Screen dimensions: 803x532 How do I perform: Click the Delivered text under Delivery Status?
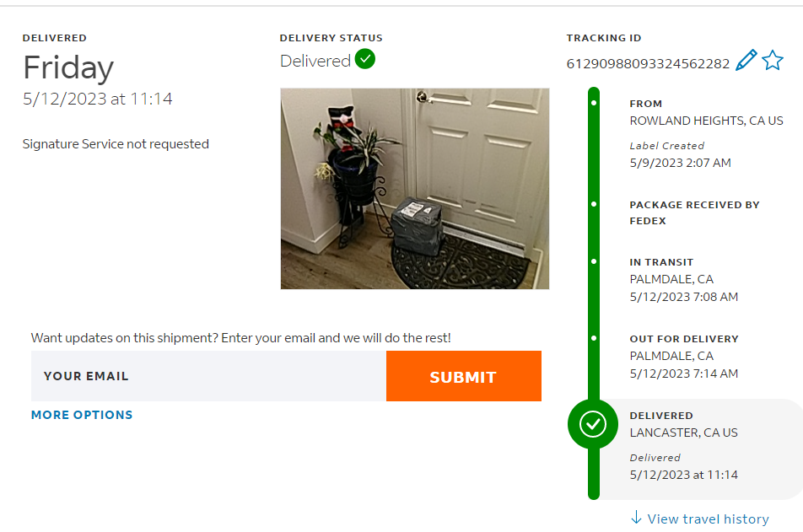tap(315, 61)
